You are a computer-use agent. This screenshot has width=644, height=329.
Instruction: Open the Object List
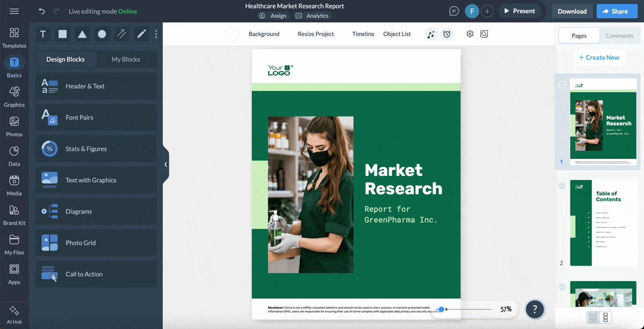(x=397, y=34)
